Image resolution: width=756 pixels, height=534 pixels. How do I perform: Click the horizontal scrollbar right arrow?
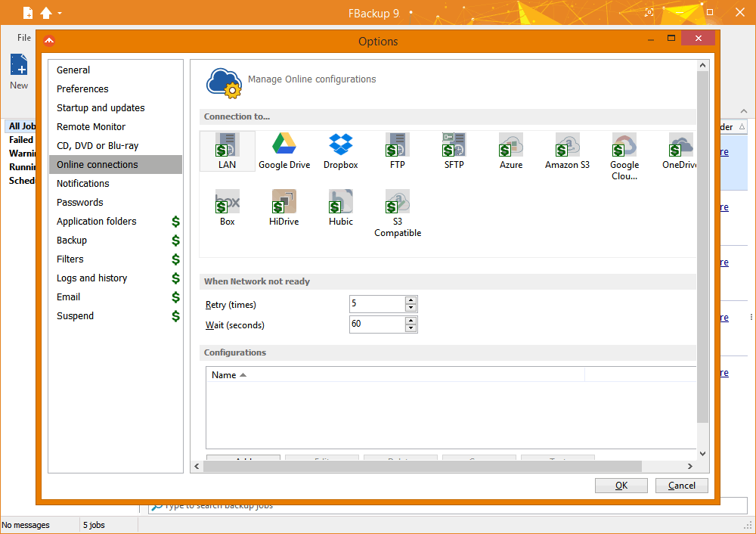[x=690, y=466]
